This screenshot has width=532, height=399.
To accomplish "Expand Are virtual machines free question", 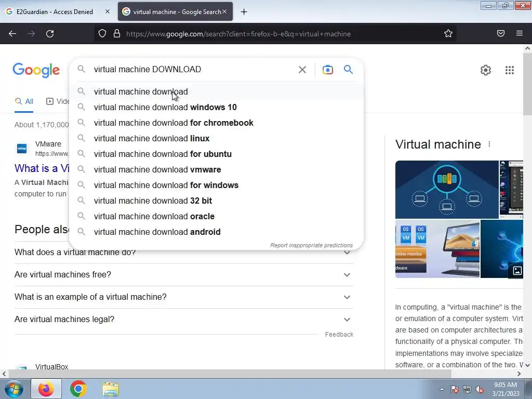I will pyautogui.click(x=183, y=274).
